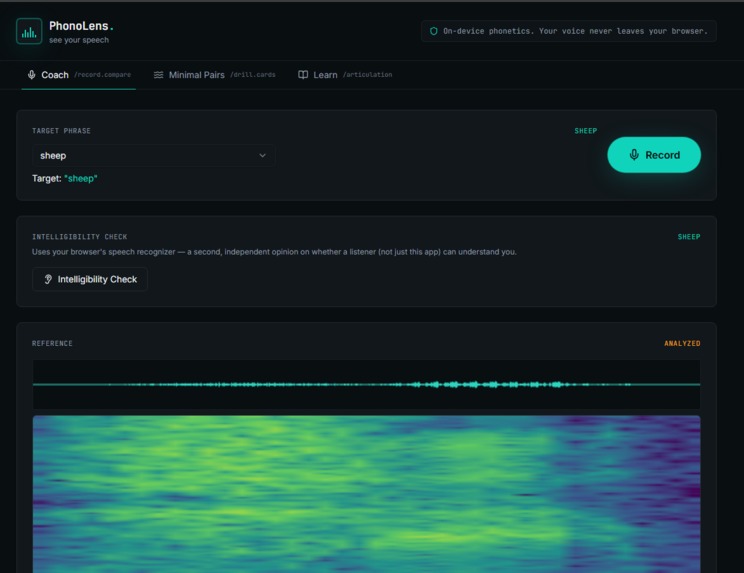The image size is (744, 573).
Task: Click the /drill.cards path label
Action: tap(253, 75)
